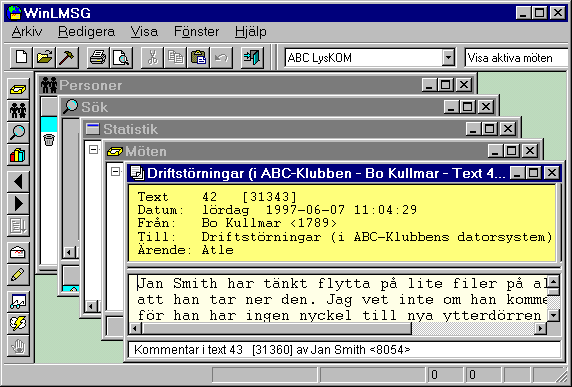Click the trash can in the Personer window
572x387 pixels.
pyautogui.click(x=49, y=139)
